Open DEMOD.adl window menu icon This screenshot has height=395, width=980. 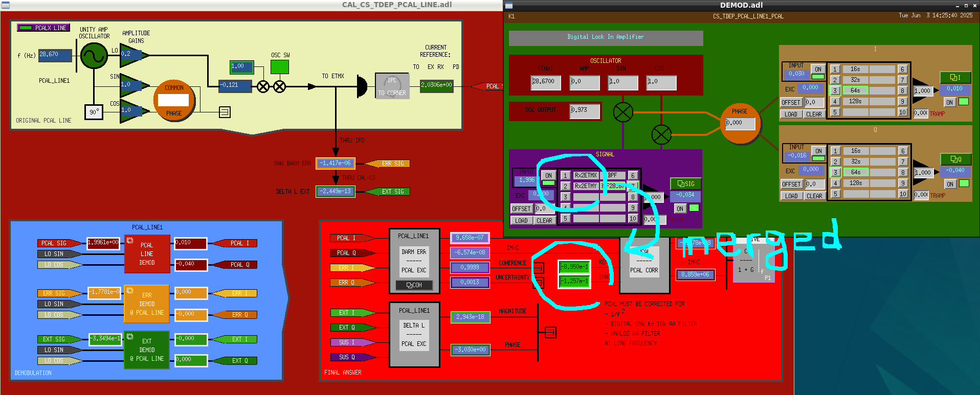(x=509, y=6)
